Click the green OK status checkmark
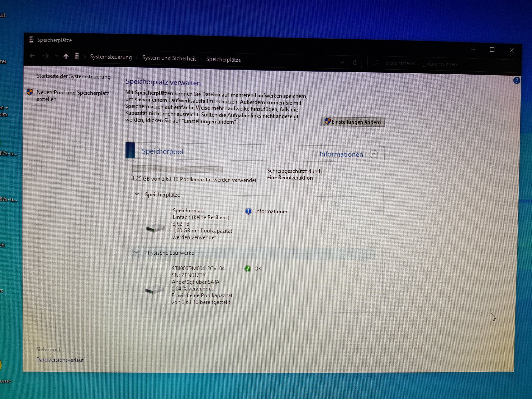 pos(247,269)
